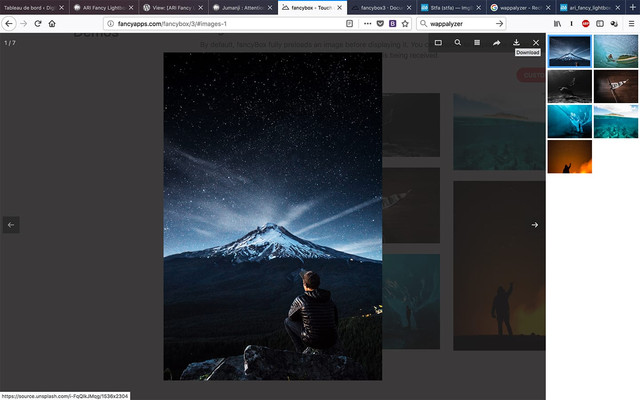Open the Firefox library icon

557,24
